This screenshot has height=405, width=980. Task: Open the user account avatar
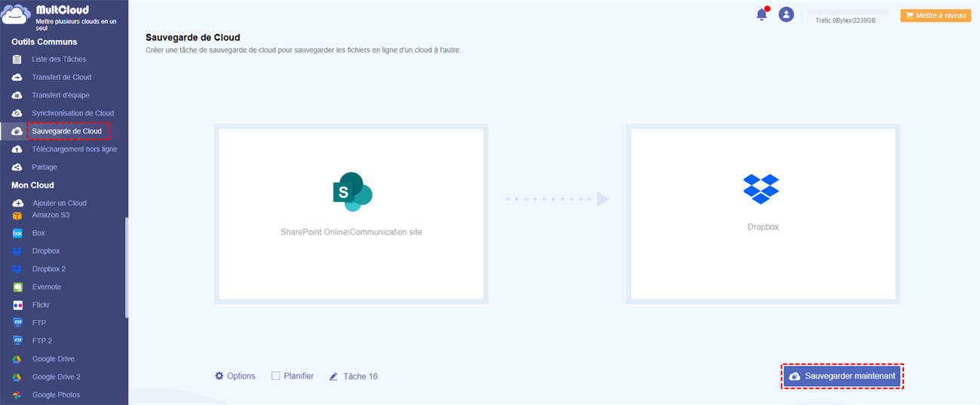pos(786,14)
